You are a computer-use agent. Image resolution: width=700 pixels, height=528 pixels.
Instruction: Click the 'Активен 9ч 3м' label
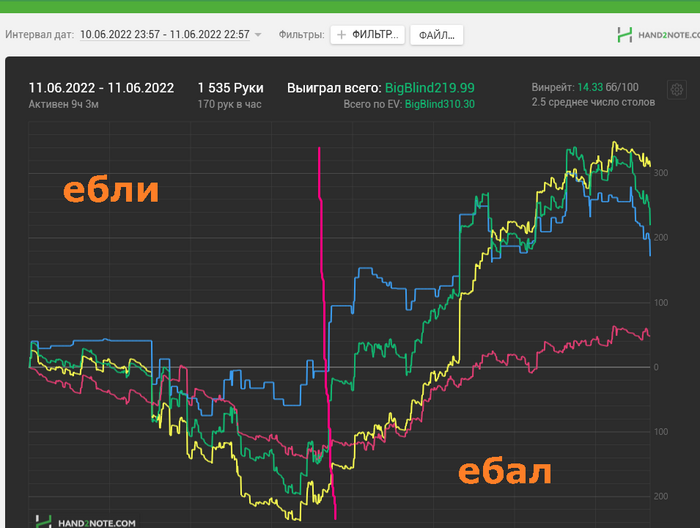point(64,104)
